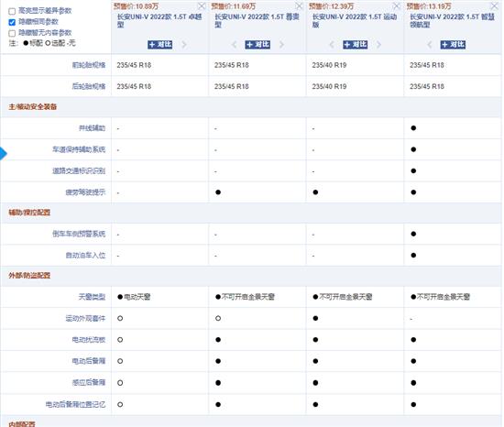
Task: Select 卓越型 front tyre value 235/45 R18
Action: 134,65
